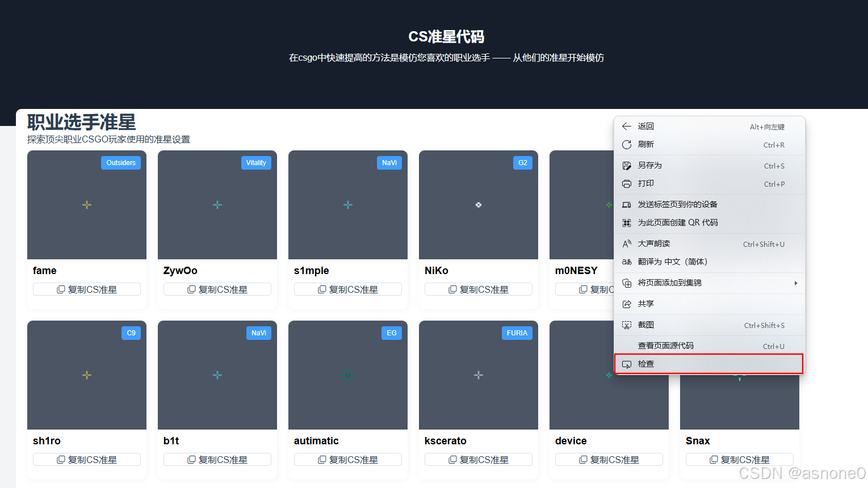Click fame's crosshair preview image
The width and height of the screenshot is (868, 488).
pos(87,205)
